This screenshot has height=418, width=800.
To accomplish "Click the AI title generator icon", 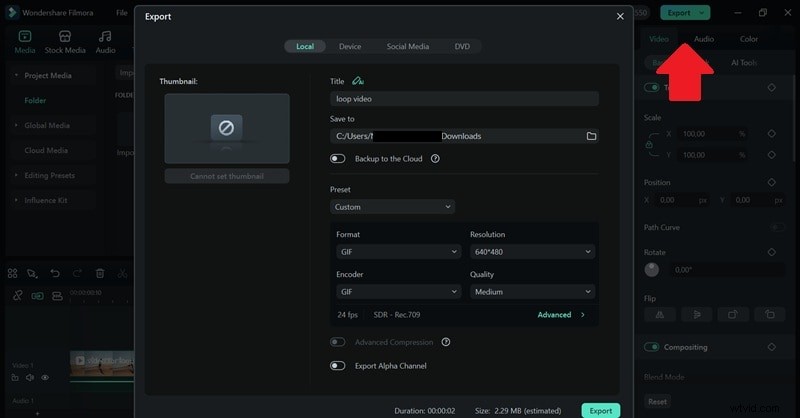I will tap(359, 81).
